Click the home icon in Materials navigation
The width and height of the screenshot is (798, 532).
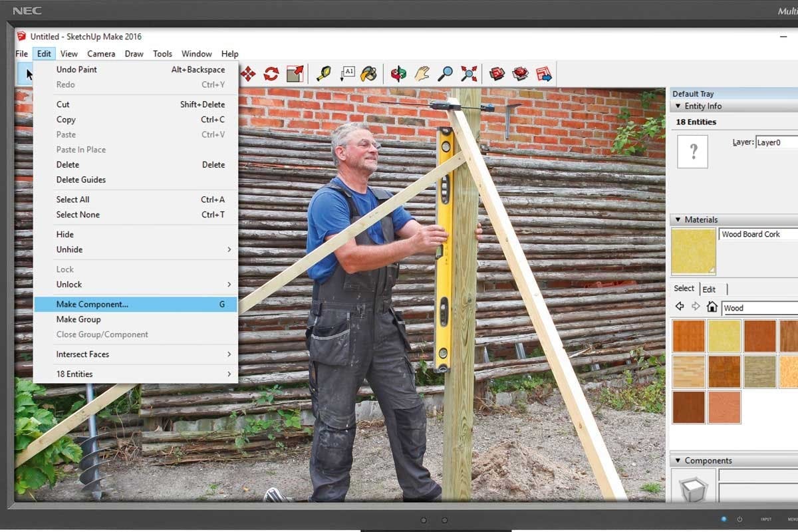point(711,308)
